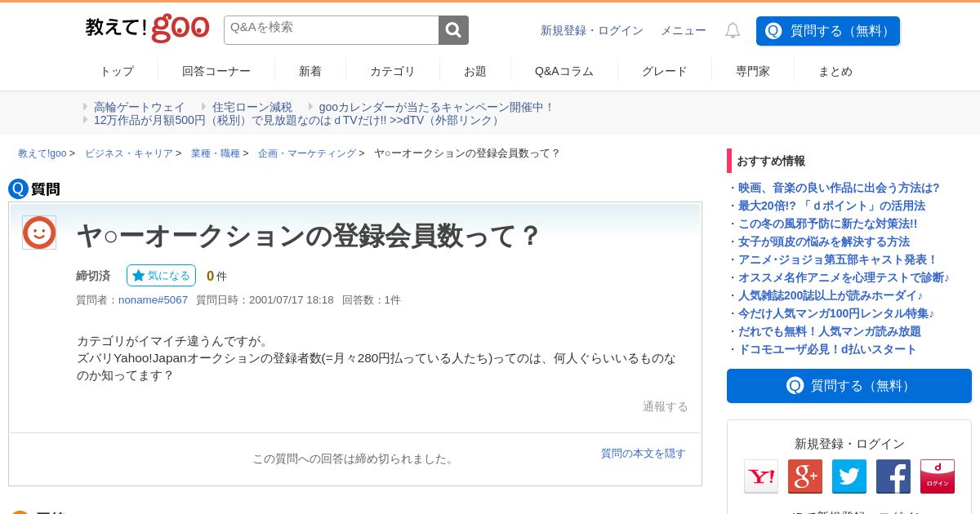Viewport: 980px width, 514px height.
Task: Open the 専門家 nav tab
Action: [753, 71]
